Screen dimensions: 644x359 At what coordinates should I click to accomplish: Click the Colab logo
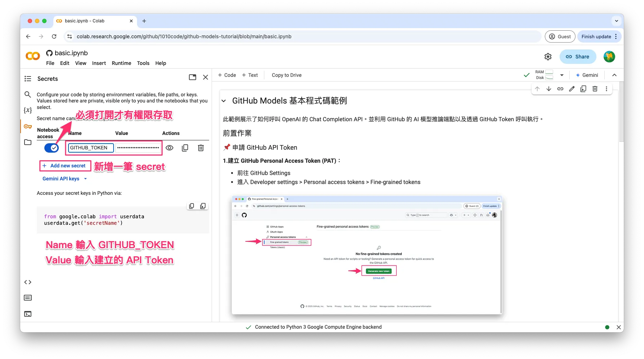click(x=33, y=56)
